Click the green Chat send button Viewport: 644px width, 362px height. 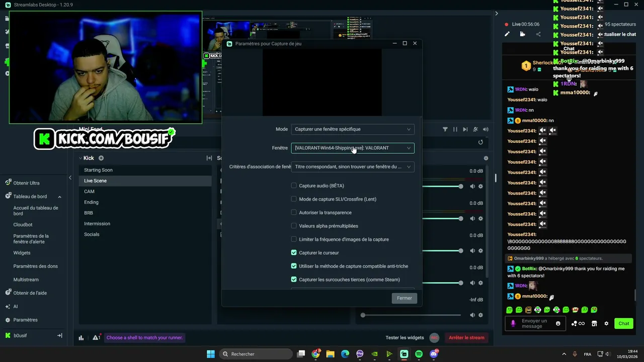pyautogui.click(x=624, y=323)
